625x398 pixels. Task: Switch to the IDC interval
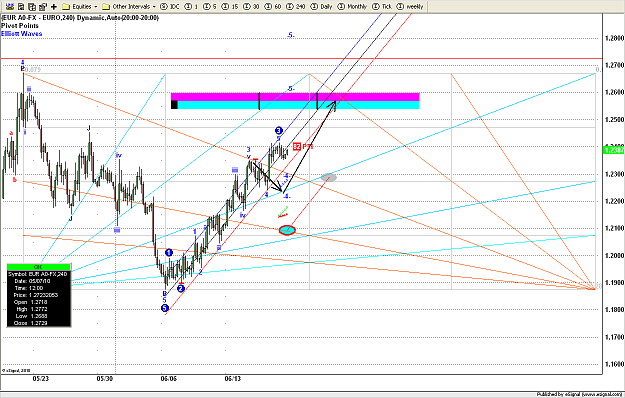pyautogui.click(x=170, y=6)
